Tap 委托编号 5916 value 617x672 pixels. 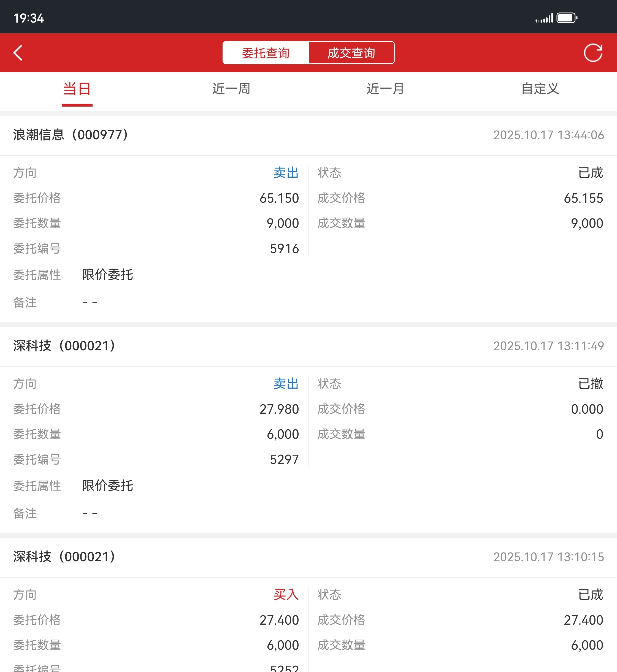pos(284,249)
